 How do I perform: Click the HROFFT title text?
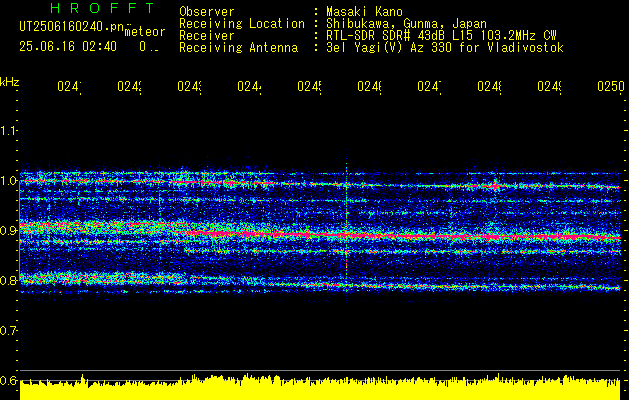pyautogui.click(x=103, y=8)
